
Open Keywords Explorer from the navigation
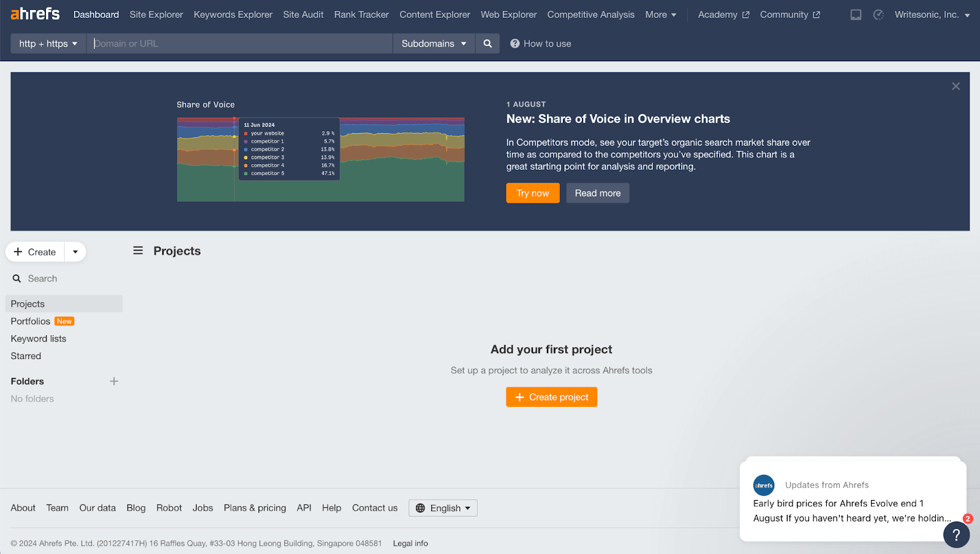(233, 14)
